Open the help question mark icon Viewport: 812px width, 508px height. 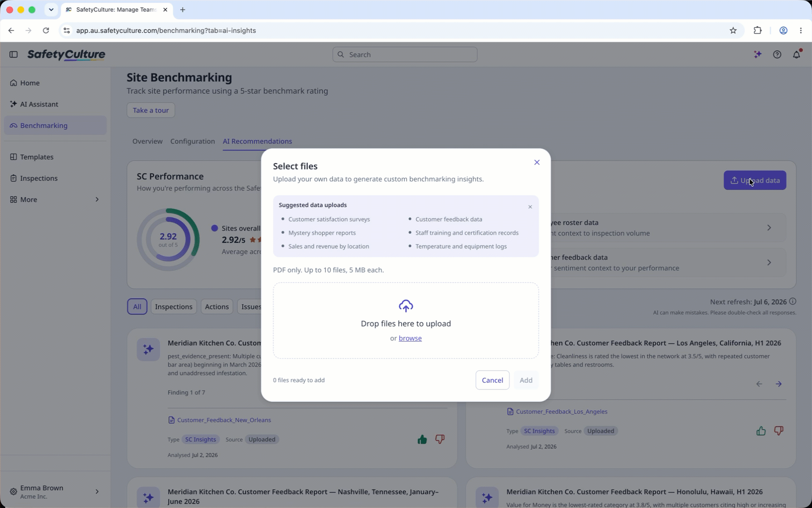click(x=777, y=55)
